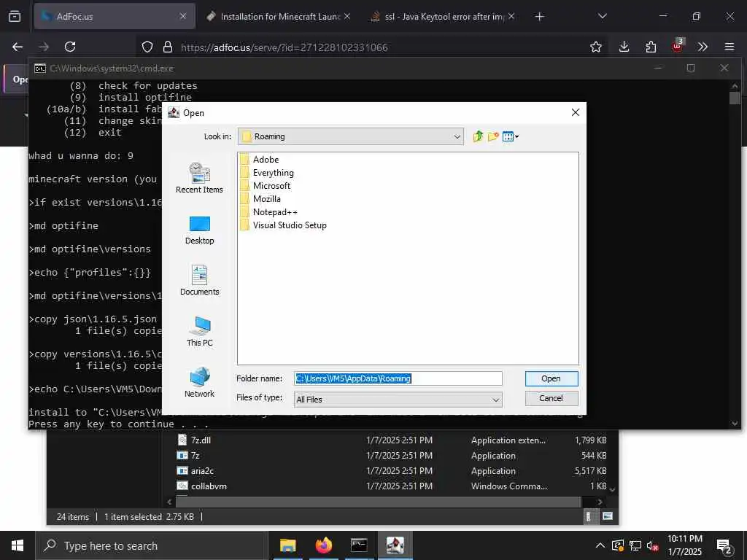Create new folder in Open dialog

[x=493, y=136]
